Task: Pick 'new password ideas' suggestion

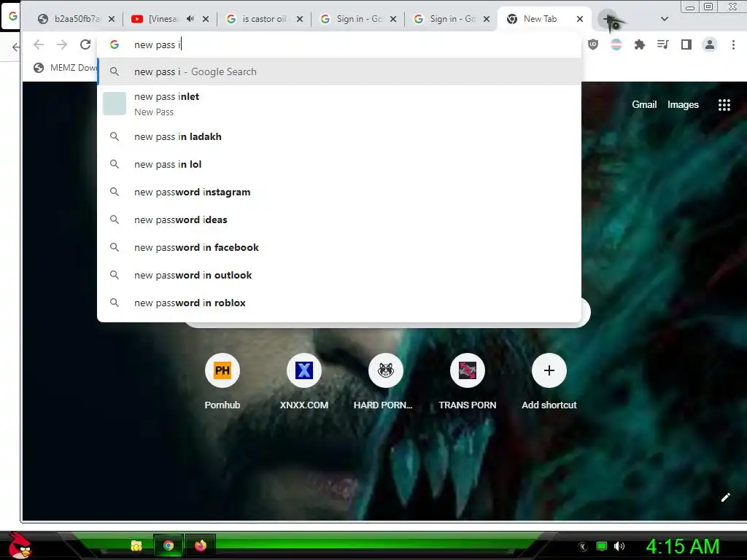Action: pyautogui.click(x=339, y=219)
